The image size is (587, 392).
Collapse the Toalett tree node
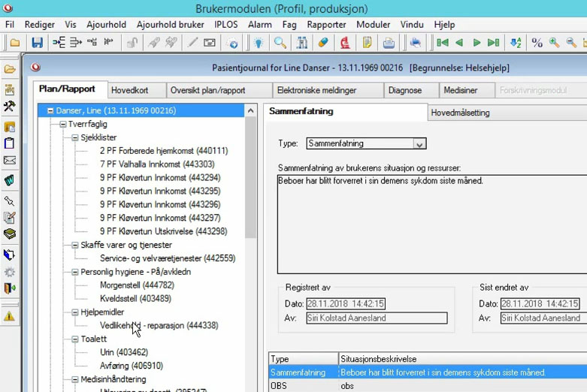[75, 339]
